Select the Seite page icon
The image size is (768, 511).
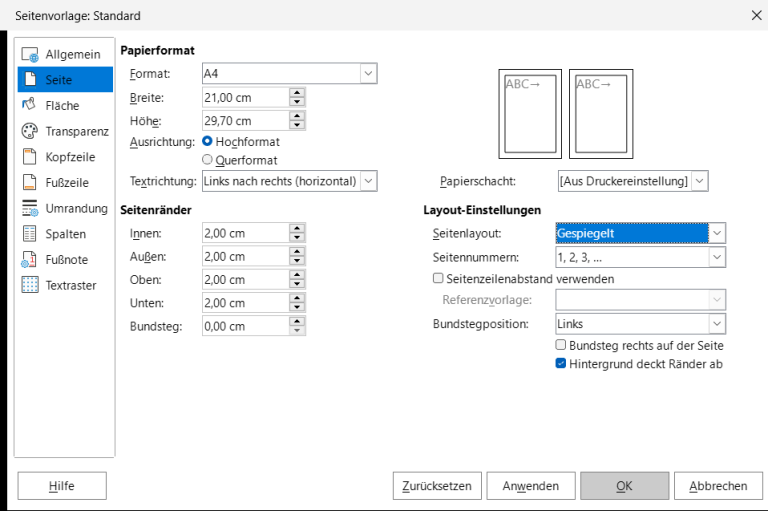pyautogui.click(x=30, y=79)
